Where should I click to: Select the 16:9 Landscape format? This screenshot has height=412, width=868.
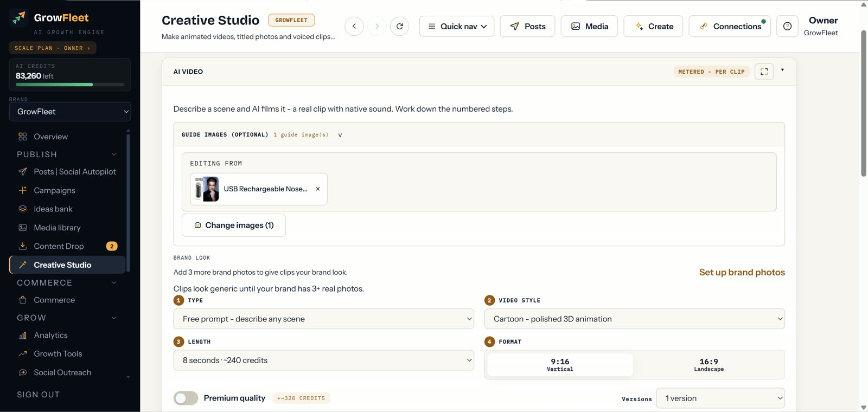click(x=709, y=365)
